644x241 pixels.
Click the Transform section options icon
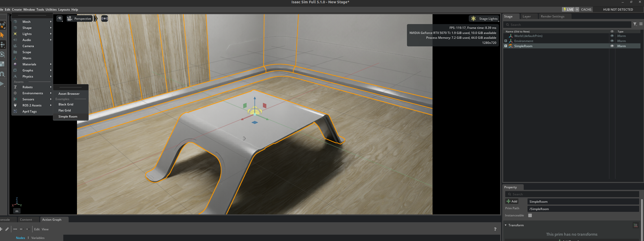pyautogui.click(x=636, y=225)
